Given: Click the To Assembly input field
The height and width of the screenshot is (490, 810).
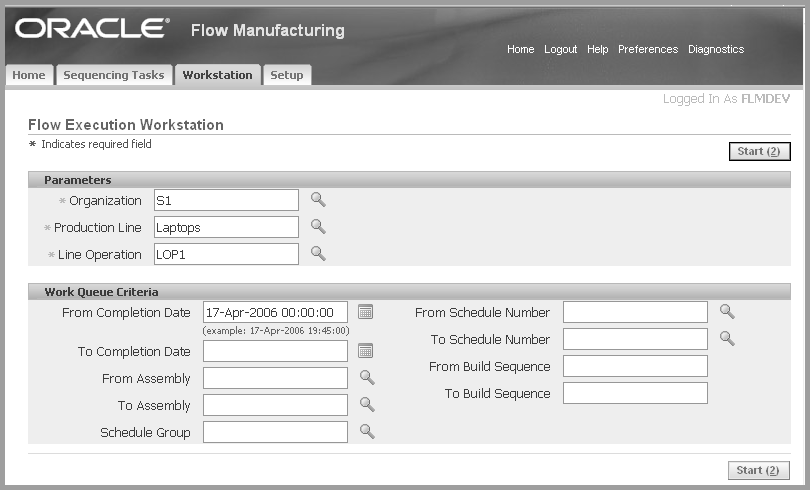Looking at the screenshot, I should point(275,405).
